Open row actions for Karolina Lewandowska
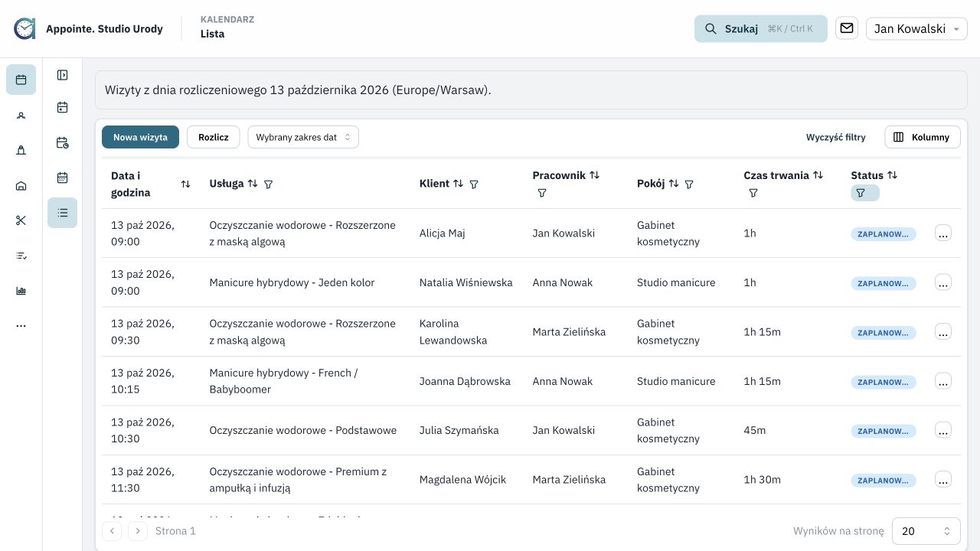Viewport: 980px width, 551px height. click(x=943, y=332)
